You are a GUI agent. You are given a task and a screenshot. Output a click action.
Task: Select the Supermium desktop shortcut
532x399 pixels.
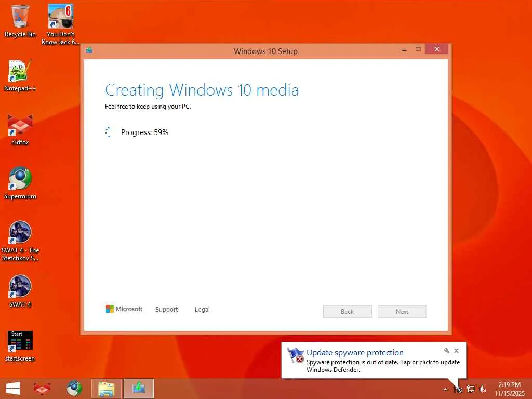pos(20,183)
